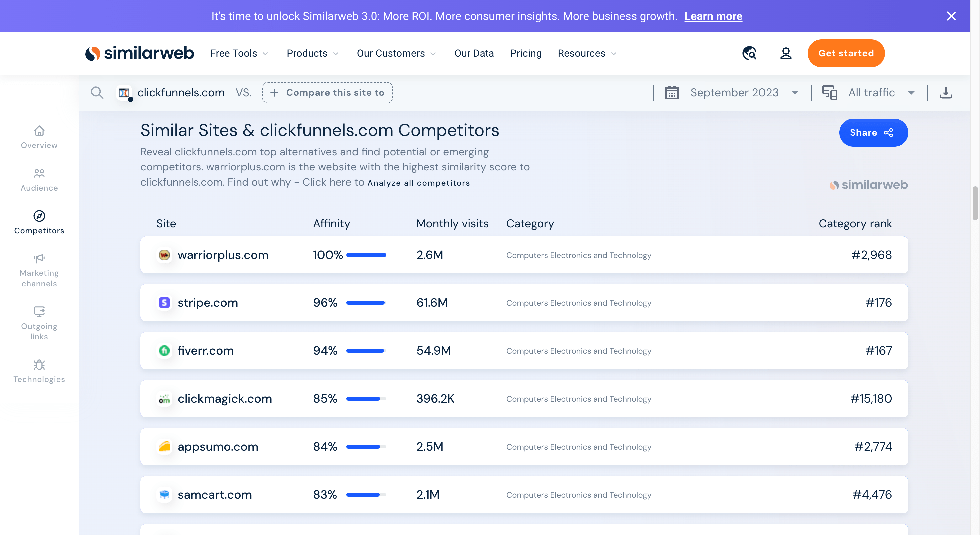The width and height of the screenshot is (980, 535).
Task: Open Our Data in navigation bar
Action: click(x=474, y=53)
